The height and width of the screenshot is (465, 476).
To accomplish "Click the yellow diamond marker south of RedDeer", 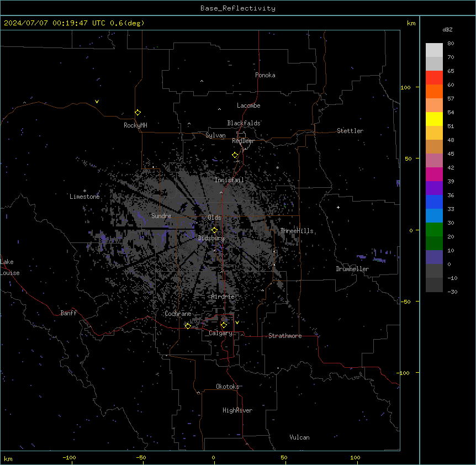I will coord(235,155).
